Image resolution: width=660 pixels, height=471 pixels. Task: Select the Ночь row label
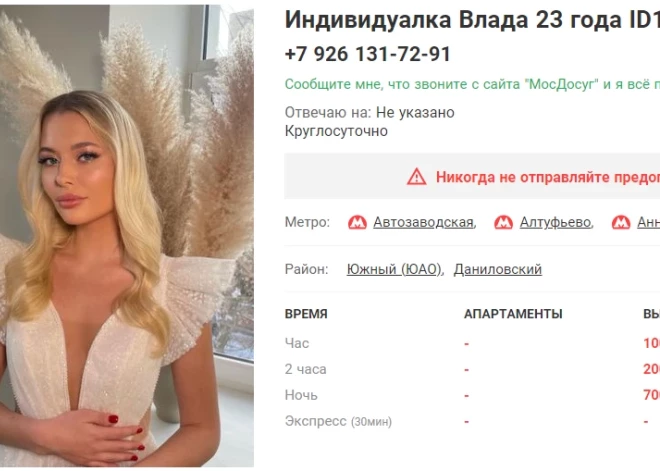(301, 395)
